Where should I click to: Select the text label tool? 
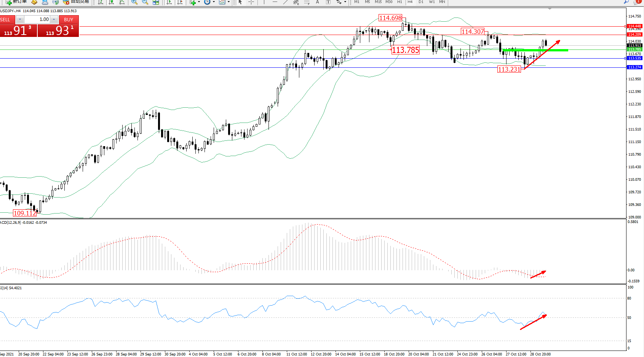click(x=317, y=2)
